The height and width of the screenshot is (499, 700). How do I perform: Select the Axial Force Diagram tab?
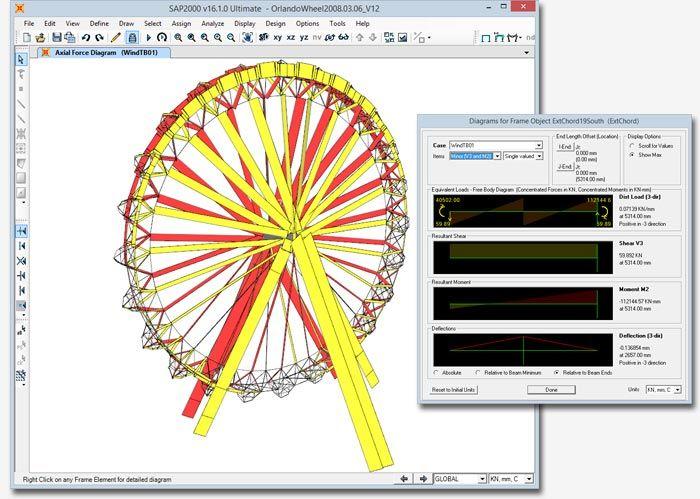(104, 53)
